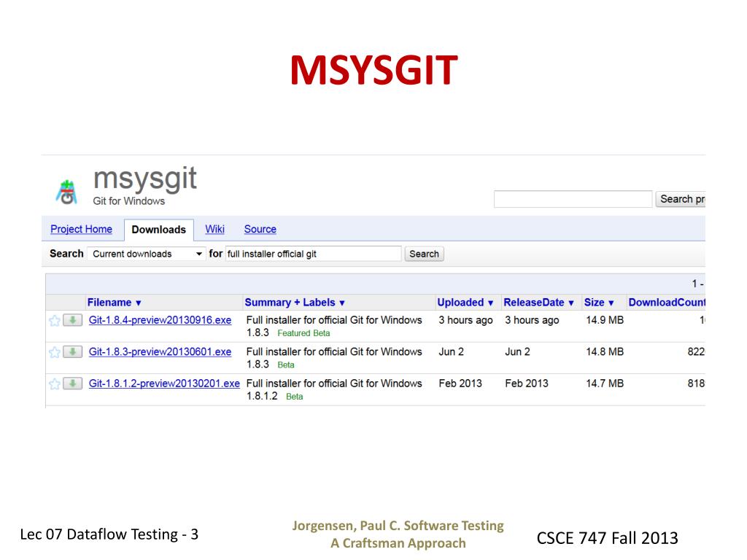The image size is (747, 560).
Task: Click the msysgit project title
Action: pyautogui.click(x=145, y=179)
